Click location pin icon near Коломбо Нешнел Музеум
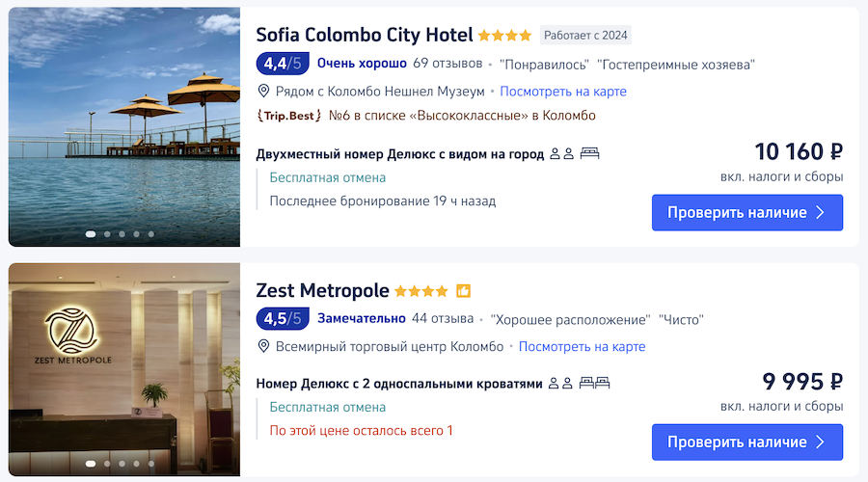868x482 pixels. [x=263, y=92]
